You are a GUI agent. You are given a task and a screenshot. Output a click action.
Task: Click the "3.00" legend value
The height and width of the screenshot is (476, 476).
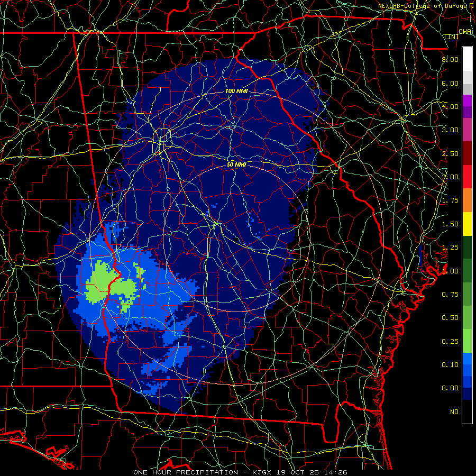(x=450, y=130)
